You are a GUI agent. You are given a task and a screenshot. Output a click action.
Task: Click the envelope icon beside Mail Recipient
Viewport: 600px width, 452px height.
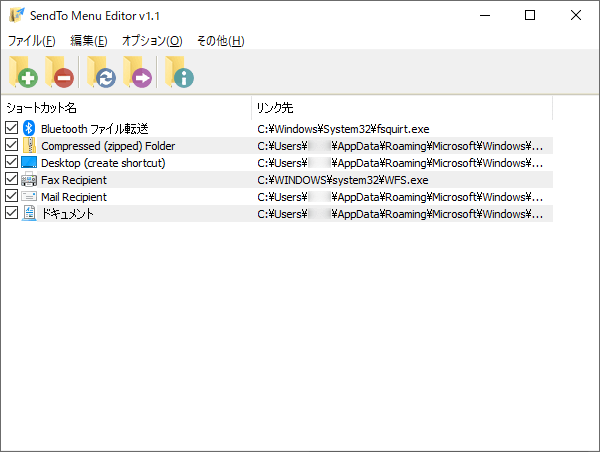click(29, 196)
